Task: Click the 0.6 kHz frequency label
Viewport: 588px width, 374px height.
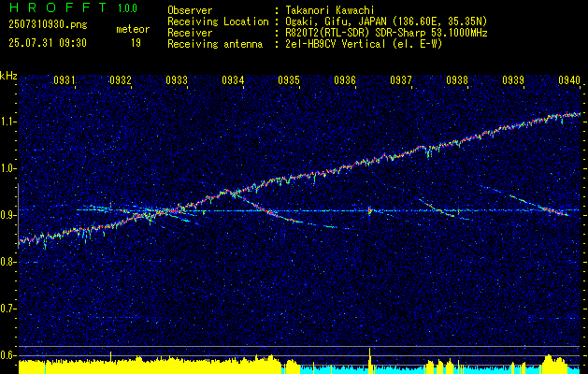Action: 7,355
